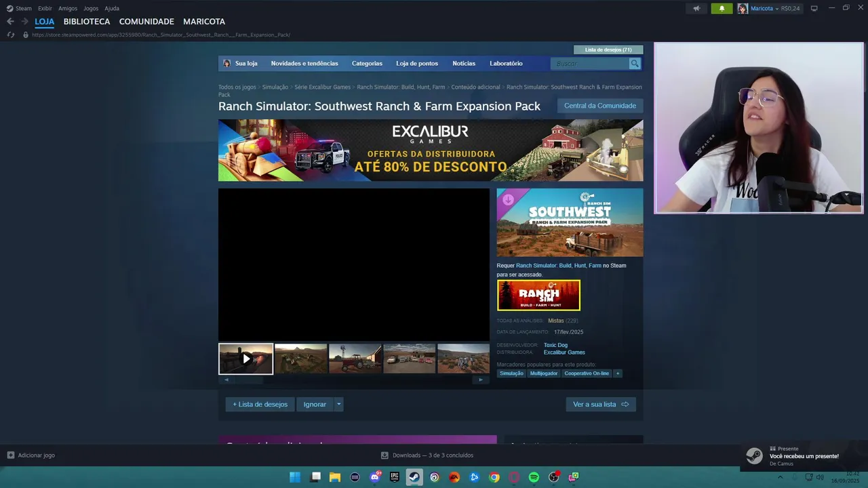Image resolution: width=868 pixels, height=488 pixels.
Task: Open the green notifications bell
Action: point(722,8)
